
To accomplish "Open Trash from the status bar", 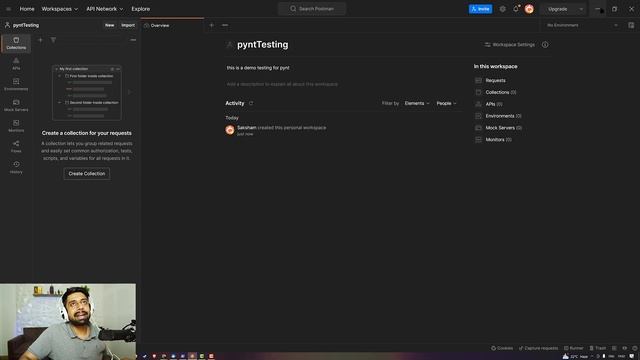I will 598,348.
